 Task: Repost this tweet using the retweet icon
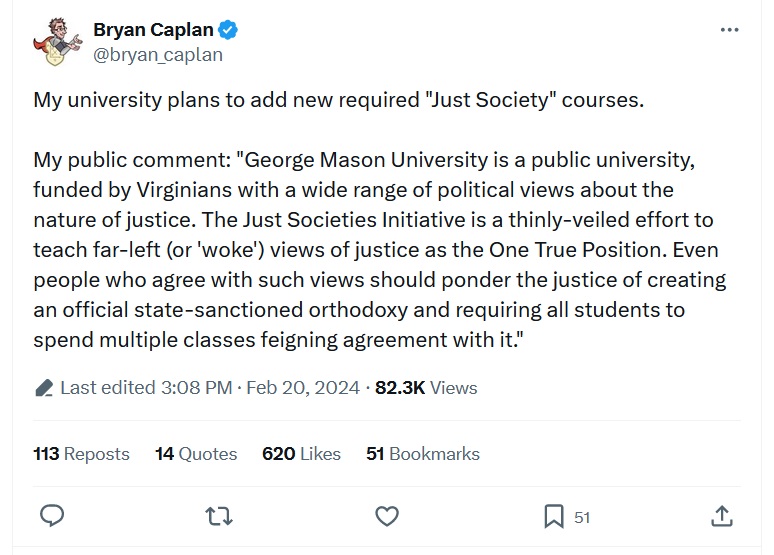click(x=217, y=516)
